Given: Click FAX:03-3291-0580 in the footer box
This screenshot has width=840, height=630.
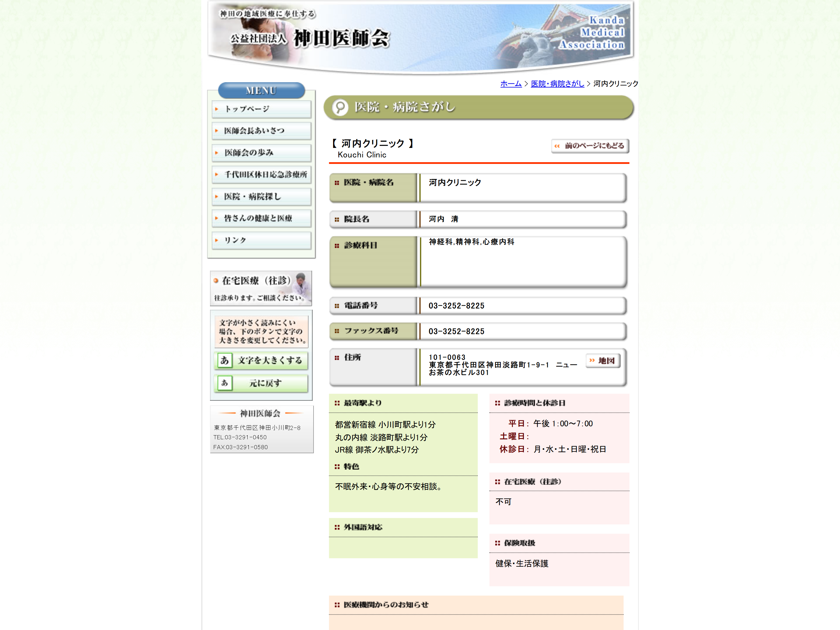Looking at the screenshot, I should pos(240,447).
